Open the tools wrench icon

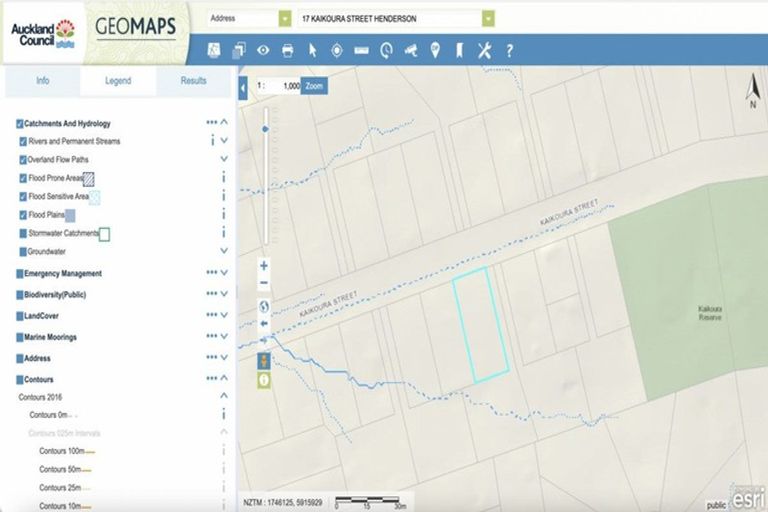coord(484,50)
